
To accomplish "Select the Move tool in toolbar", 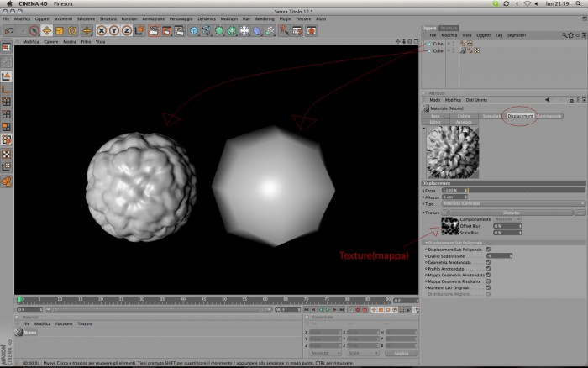I will tap(46, 31).
